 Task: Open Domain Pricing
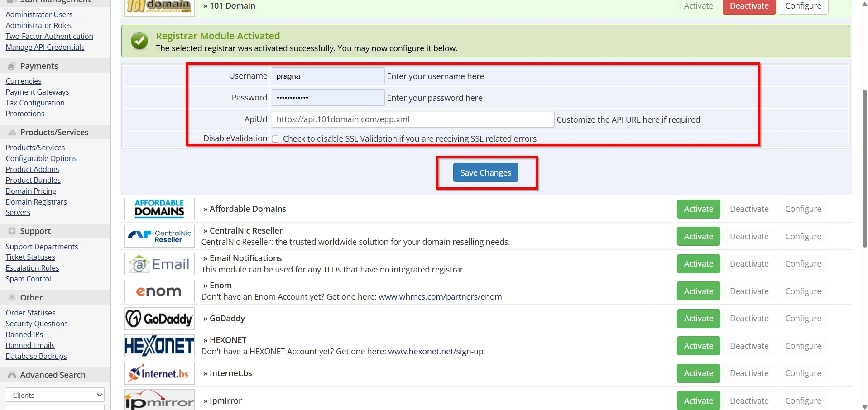(x=31, y=191)
